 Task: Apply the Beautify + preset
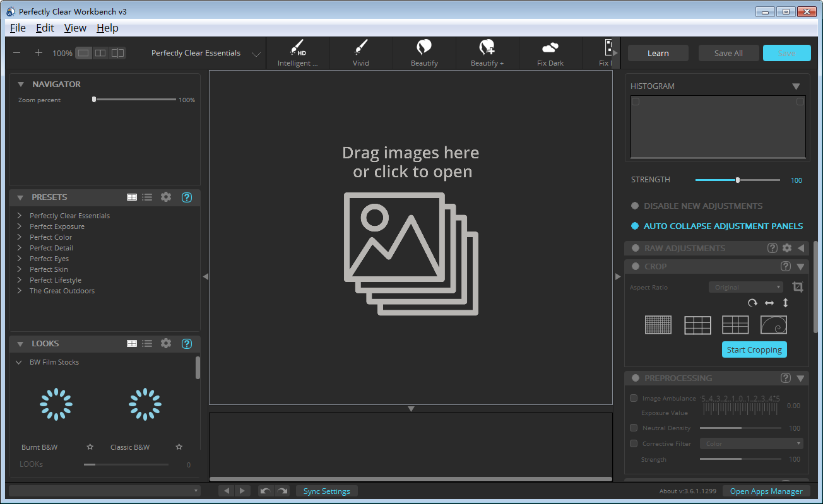click(x=487, y=53)
